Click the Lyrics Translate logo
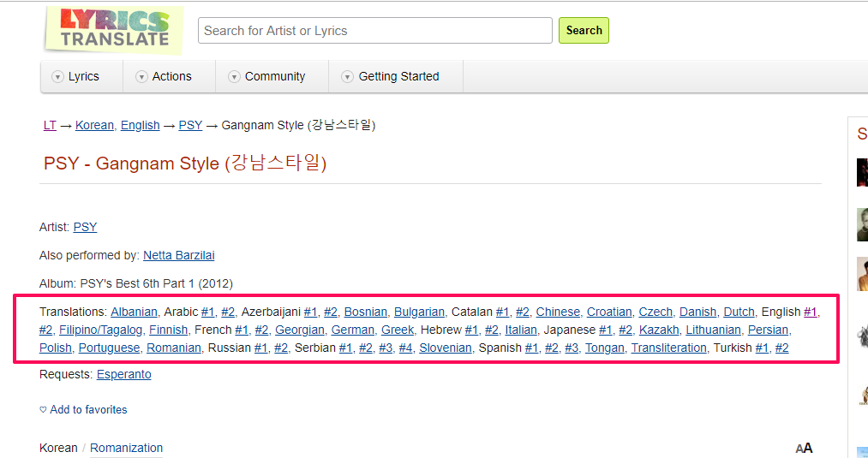Viewport: 868px width, 458px height. point(112,29)
